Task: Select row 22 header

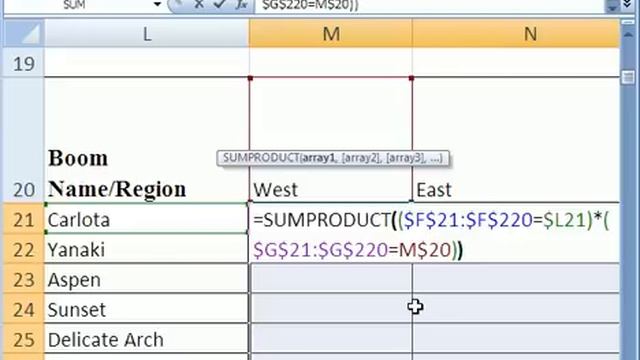Action: [23, 249]
